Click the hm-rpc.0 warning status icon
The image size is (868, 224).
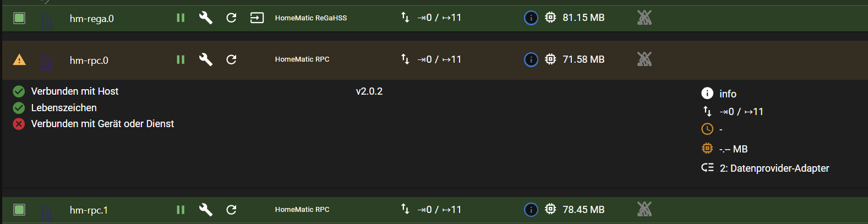19,59
